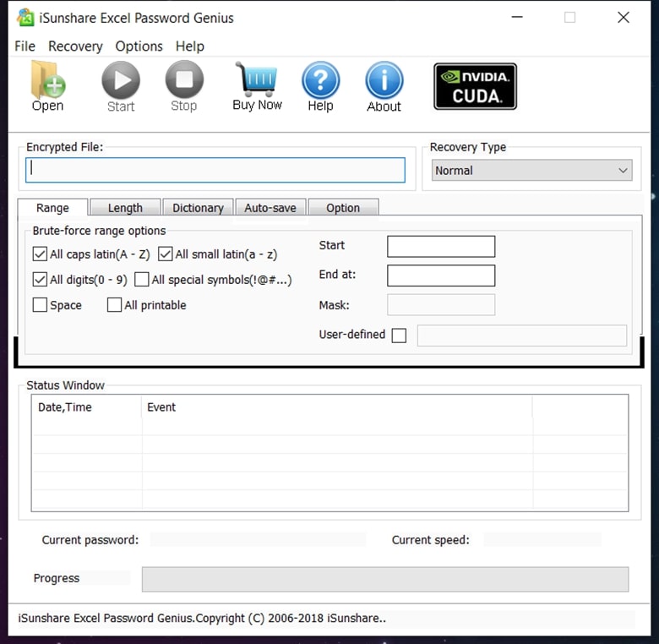The height and width of the screenshot is (644, 659).
Task: Click the Stop recovery icon
Action: click(184, 79)
